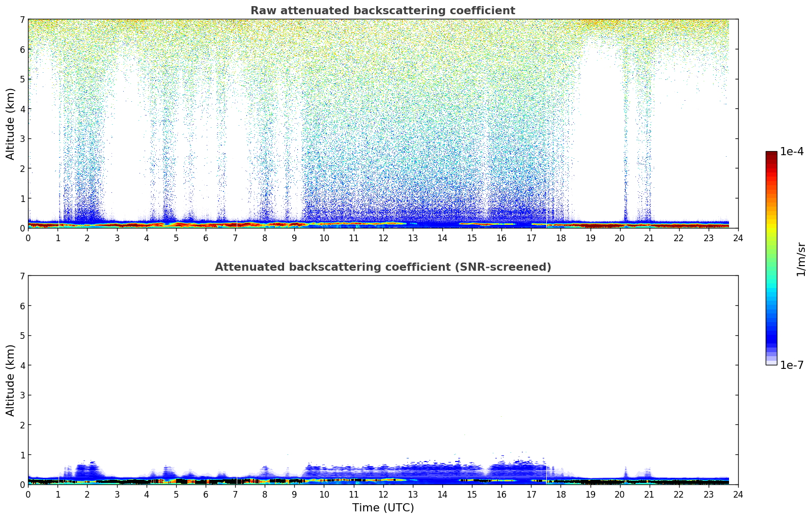Click the "Raw attenuated backscattering coefficient" plot title

coord(382,11)
